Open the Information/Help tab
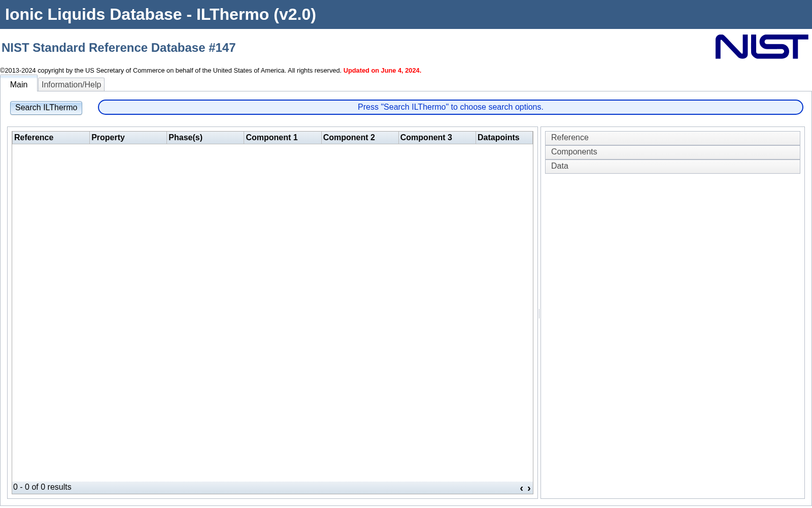 71,85
